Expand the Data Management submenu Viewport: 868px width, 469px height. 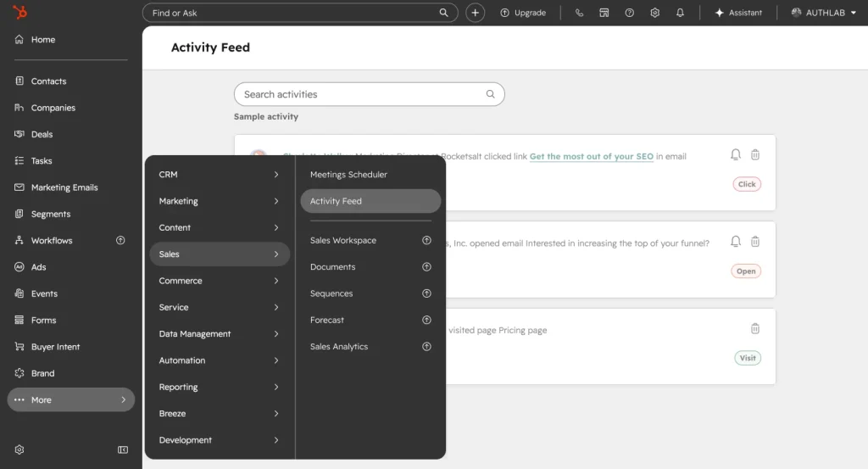pos(220,334)
